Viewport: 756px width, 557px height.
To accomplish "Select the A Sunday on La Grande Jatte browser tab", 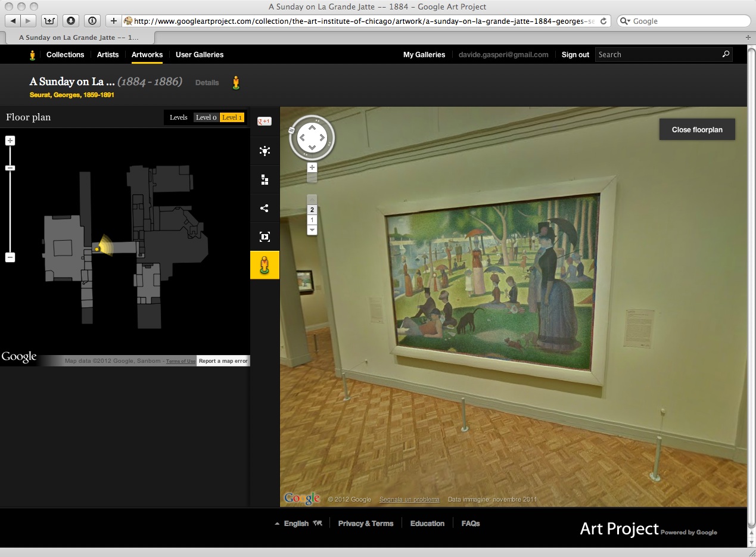I will point(79,37).
